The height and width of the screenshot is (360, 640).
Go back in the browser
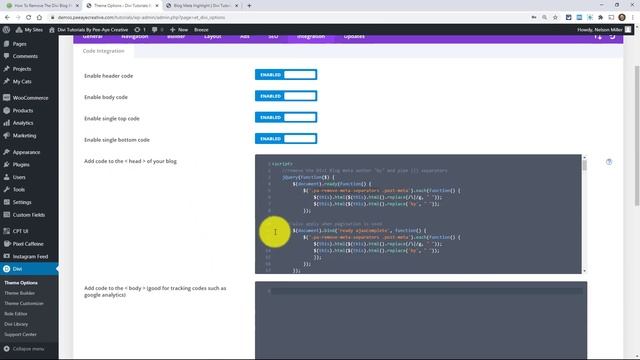(x=7, y=18)
